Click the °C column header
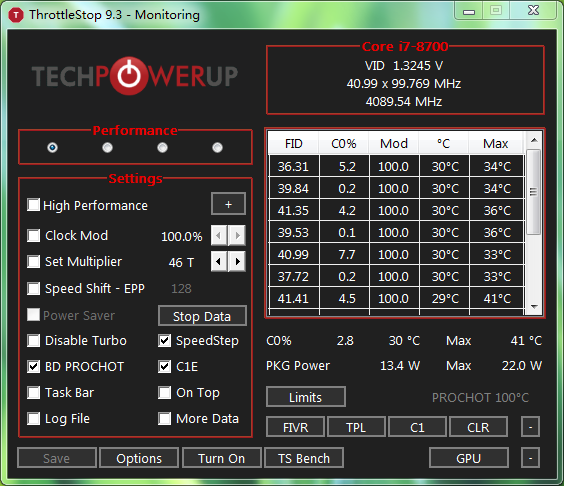 pyautogui.click(x=444, y=144)
